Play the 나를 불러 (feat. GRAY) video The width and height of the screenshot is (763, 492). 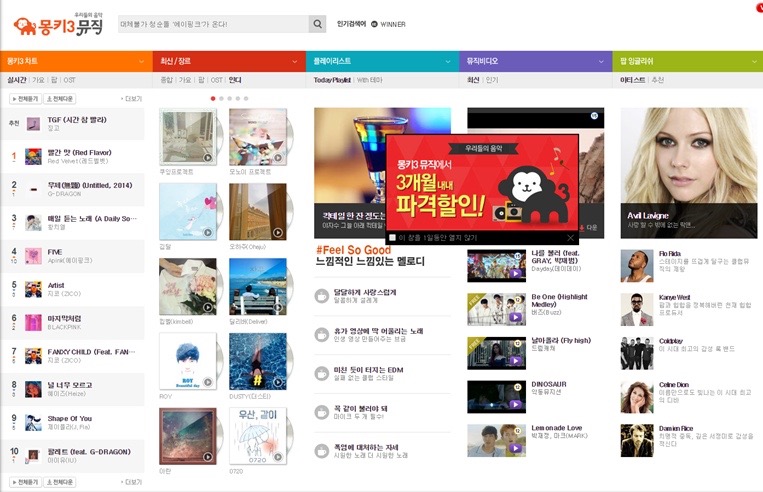(515, 273)
